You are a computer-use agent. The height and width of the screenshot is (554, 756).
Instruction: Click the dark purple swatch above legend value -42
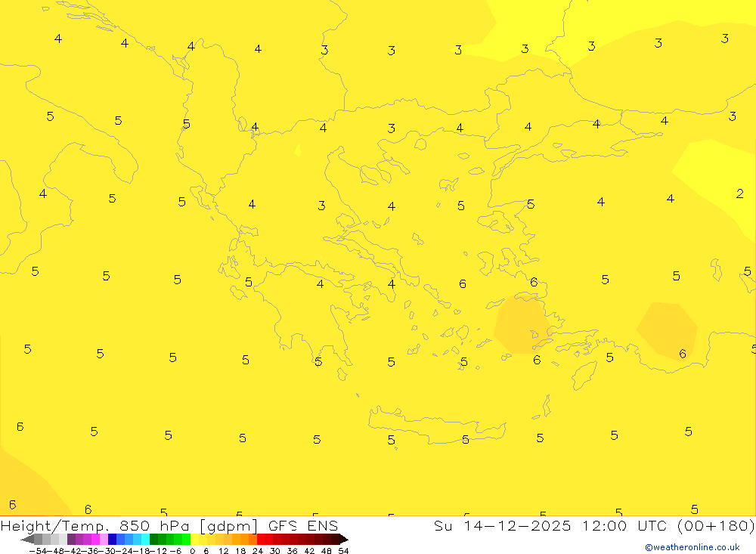click(x=71, y=539)
